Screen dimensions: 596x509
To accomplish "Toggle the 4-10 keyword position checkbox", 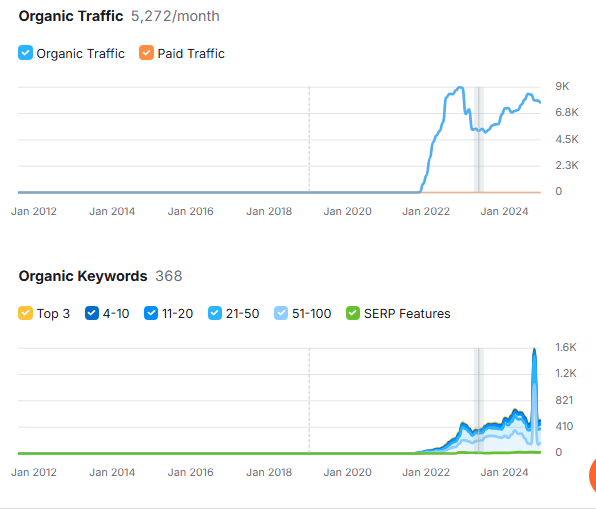I will tap(92, 313).
